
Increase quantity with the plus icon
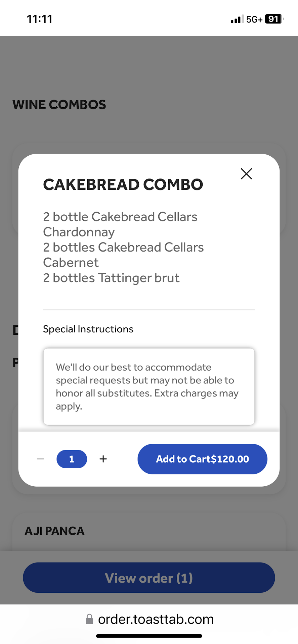point(103,459)
